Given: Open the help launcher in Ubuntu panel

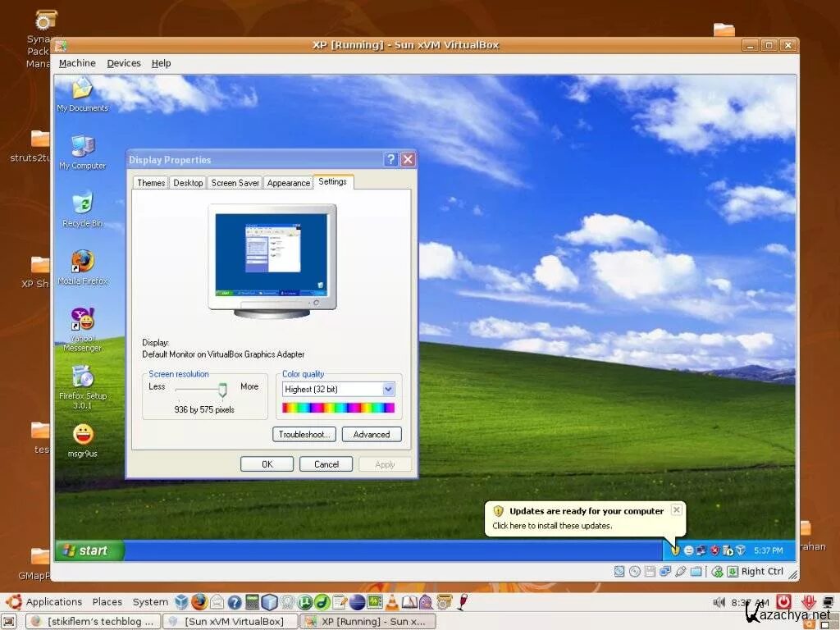Looking at the screenshot, I should (234, 603).
